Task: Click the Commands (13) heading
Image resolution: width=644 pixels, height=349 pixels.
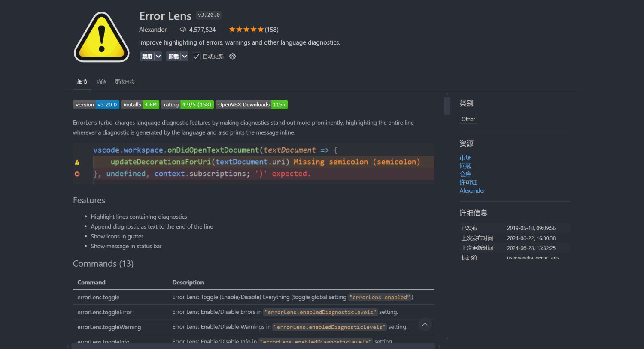Action: [103, 264]
